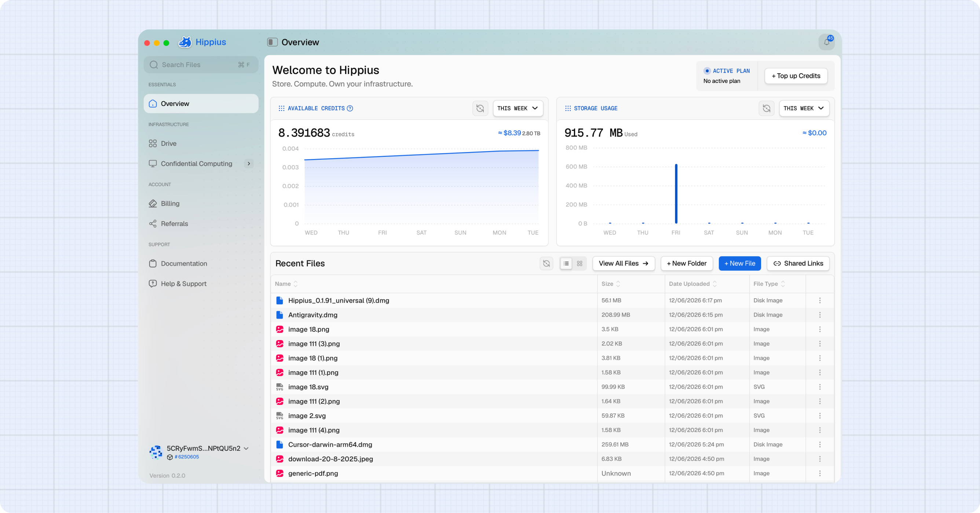The width and height of the screenshot is (980, 513).
Task: Click the Unknown size cell of generic-pdf.png
Action: pyautogui.click(x=616, y=473)
